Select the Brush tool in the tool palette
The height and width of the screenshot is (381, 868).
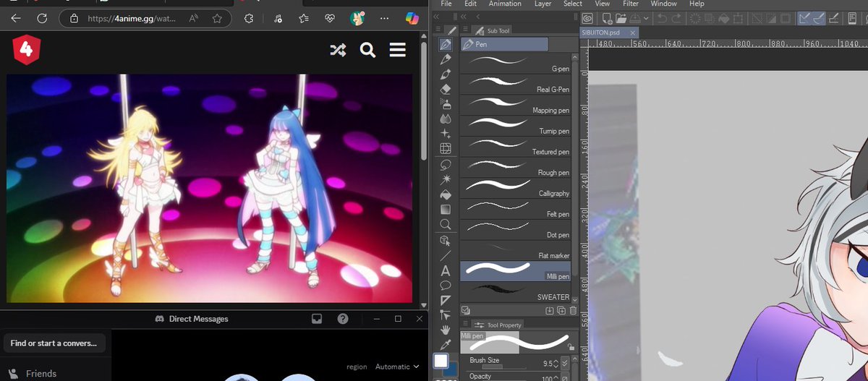(446, 74)
